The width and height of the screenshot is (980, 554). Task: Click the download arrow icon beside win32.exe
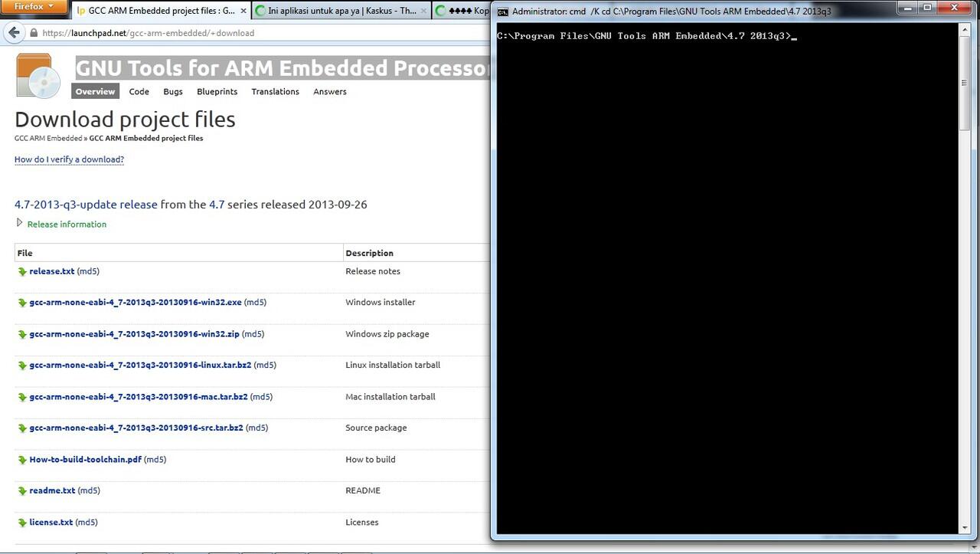point(22,303)
